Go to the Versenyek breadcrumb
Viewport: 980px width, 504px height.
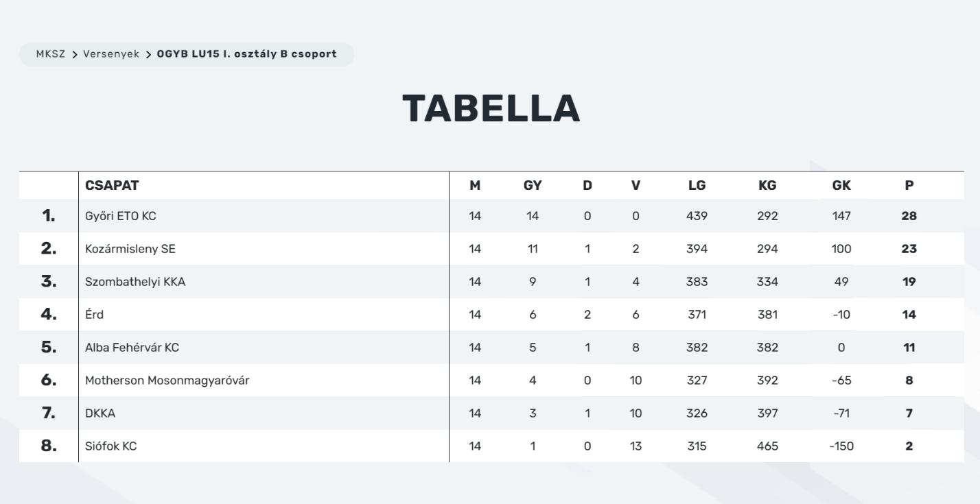(x=111, y=54)
